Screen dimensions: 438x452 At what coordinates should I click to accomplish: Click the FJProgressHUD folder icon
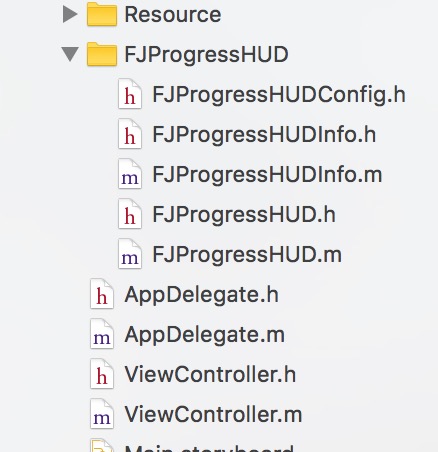(x=102, y=54)
